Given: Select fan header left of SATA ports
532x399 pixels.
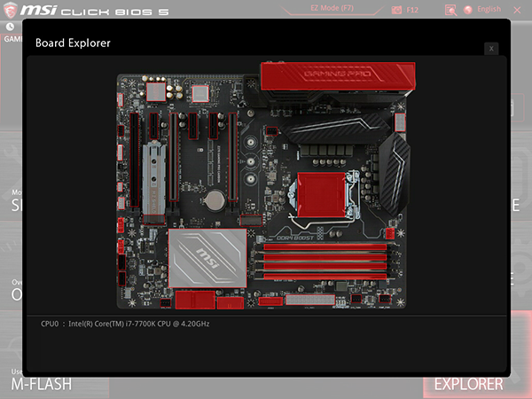Looking at the screenshot, I should (x=165, y=302).
